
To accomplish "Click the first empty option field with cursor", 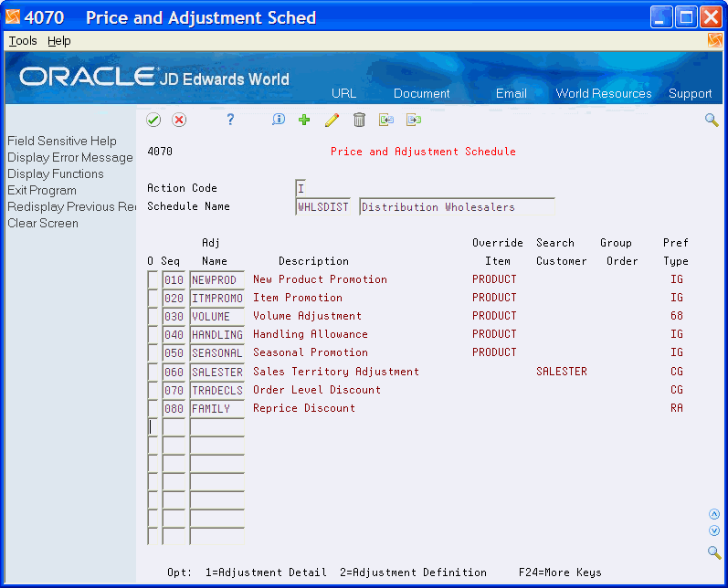I will [x=153, y=427].
